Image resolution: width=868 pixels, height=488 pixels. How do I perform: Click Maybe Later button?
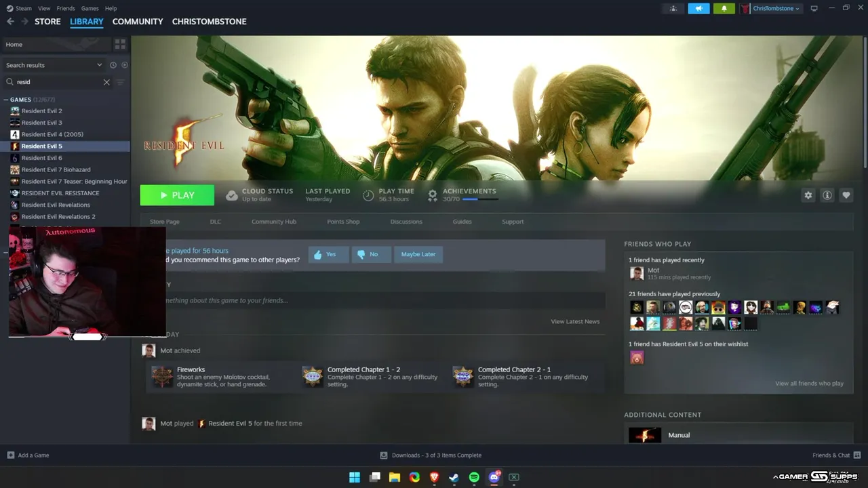[x=418, y=254]
